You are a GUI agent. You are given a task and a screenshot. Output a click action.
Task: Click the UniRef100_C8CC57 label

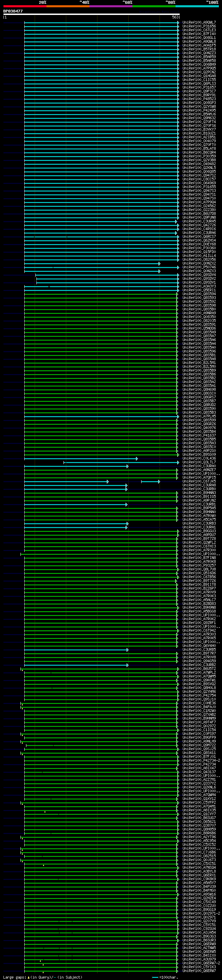tap(199, 179)
